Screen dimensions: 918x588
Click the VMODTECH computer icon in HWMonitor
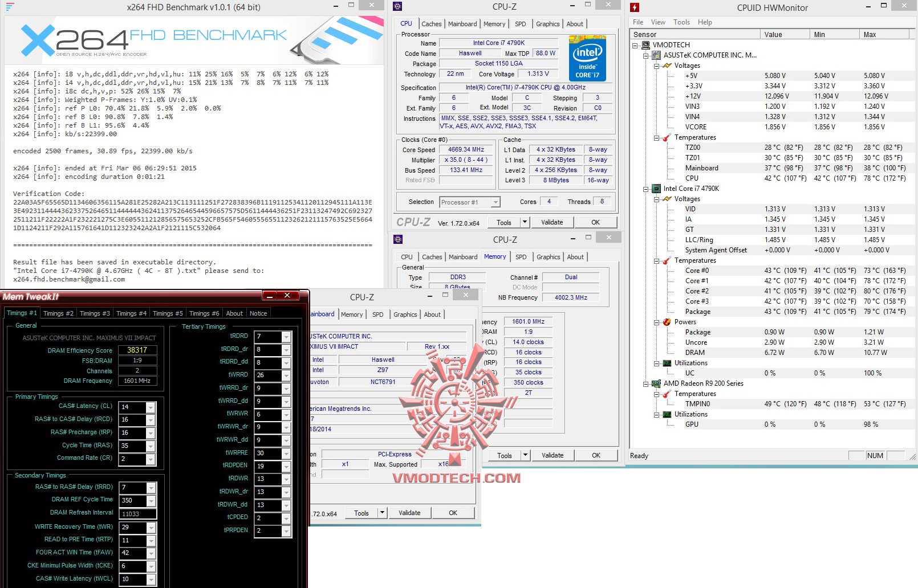(646, 45)
